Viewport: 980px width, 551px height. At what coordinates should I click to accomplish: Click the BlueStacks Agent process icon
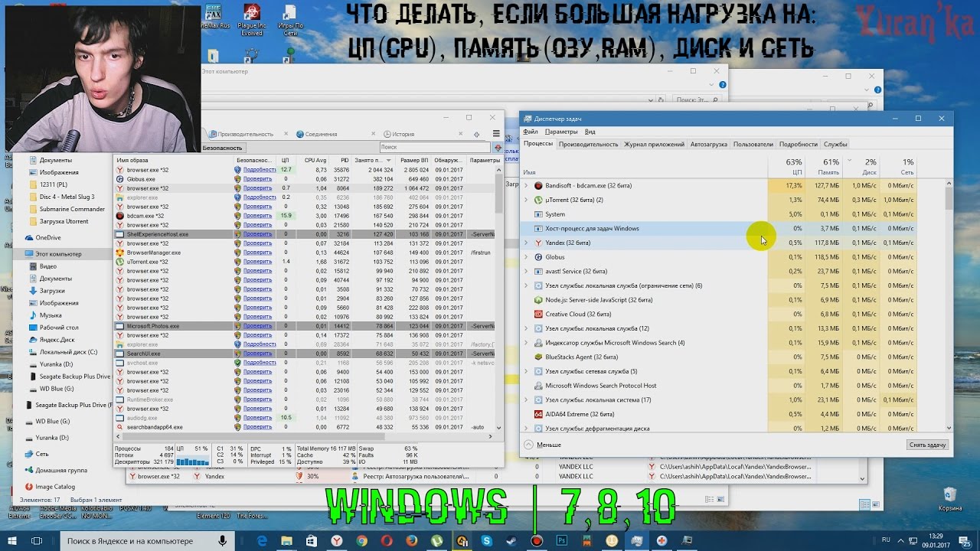(538, 357)
